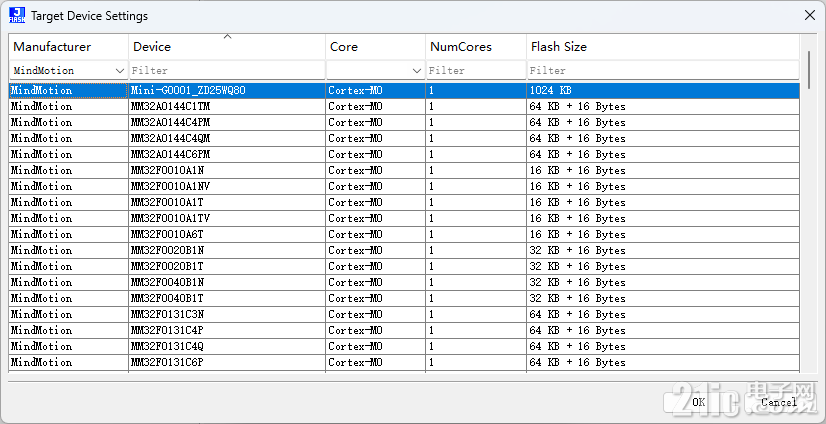Click the OK button
The height and width of the screenshot is (424, 826).
(x=699, y=402)
